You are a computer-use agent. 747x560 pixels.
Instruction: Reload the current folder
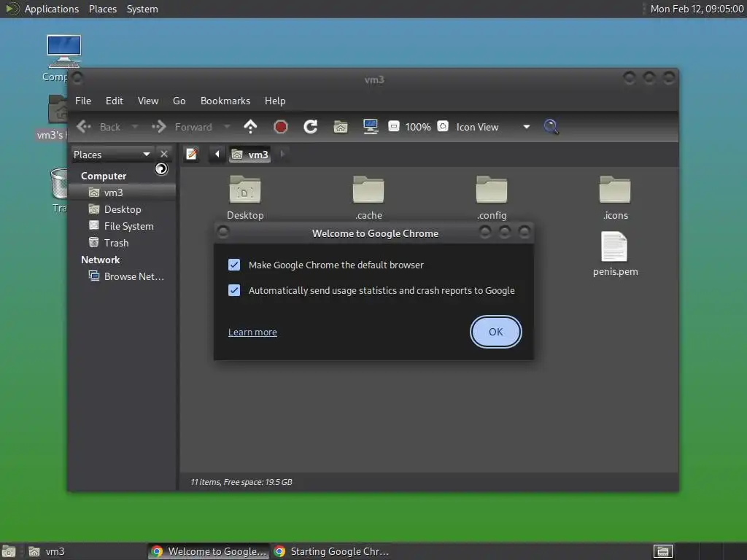tap(311, 127)
